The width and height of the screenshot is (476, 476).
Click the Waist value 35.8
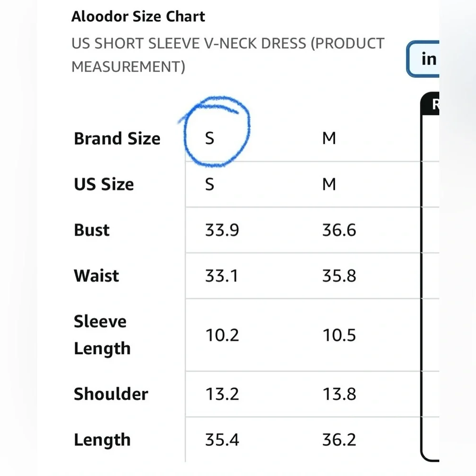[x=339, y=276]
